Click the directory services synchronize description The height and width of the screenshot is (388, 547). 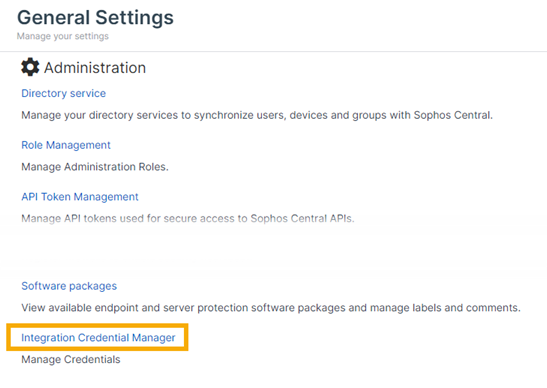tap(257, 115)
